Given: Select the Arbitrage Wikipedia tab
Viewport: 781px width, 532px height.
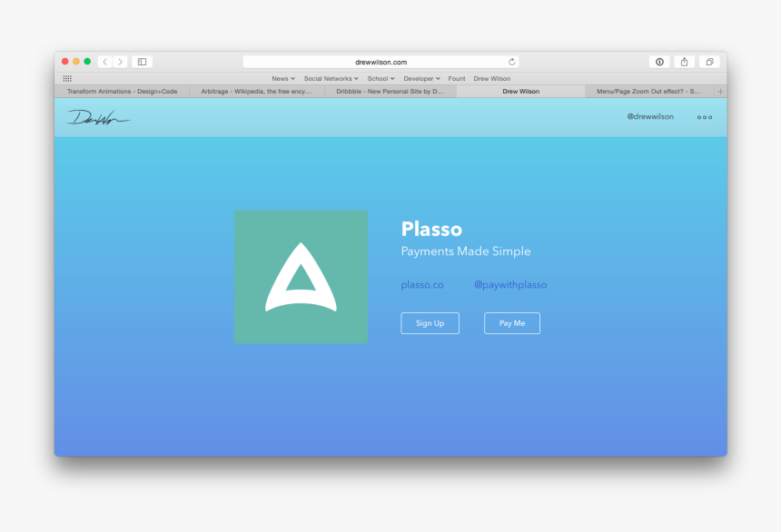Looking at the screenshot, I should coord(257,91).
